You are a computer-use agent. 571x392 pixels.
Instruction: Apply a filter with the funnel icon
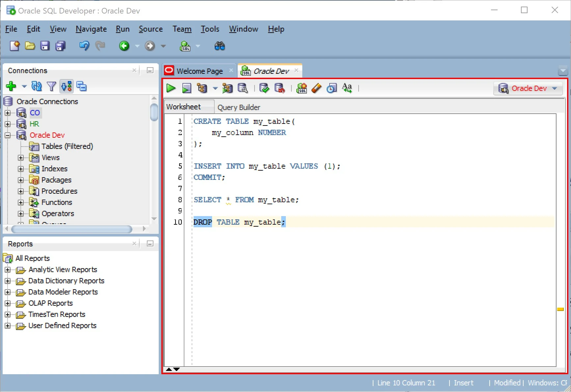[51, 86]
